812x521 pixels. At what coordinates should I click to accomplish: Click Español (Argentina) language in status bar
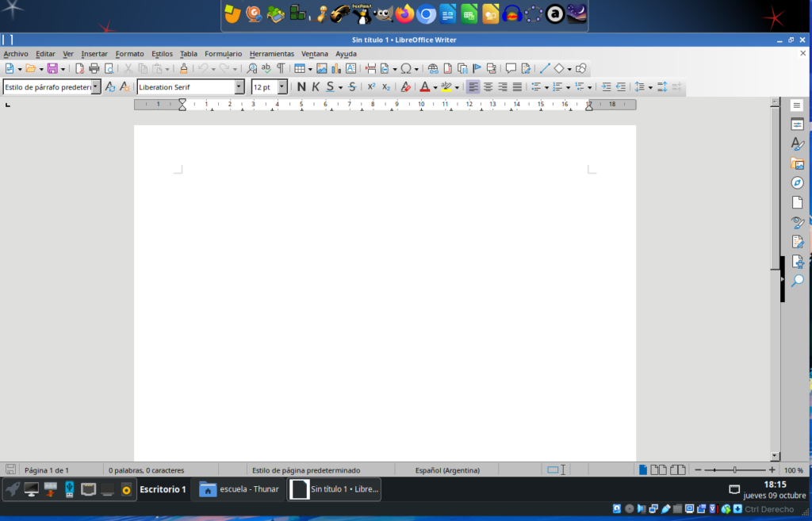point(447,470)
